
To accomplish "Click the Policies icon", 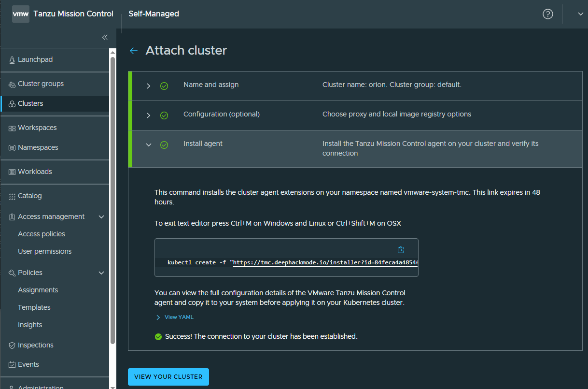I will [x=12, y=273].
